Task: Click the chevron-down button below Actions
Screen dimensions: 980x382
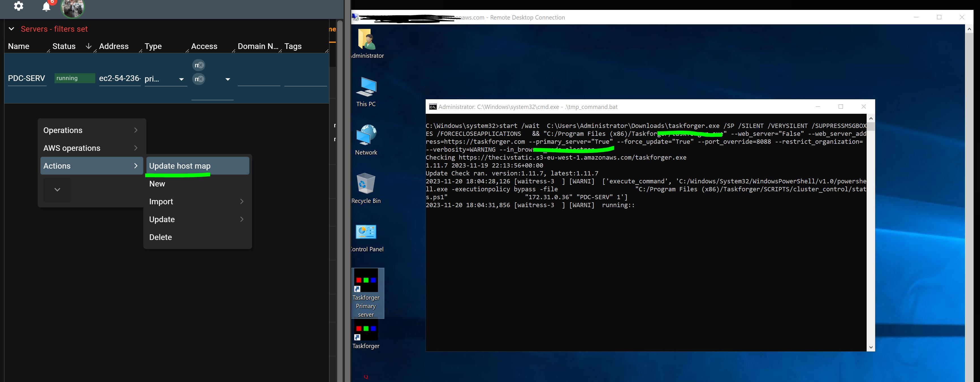Action: click(57, 190)
